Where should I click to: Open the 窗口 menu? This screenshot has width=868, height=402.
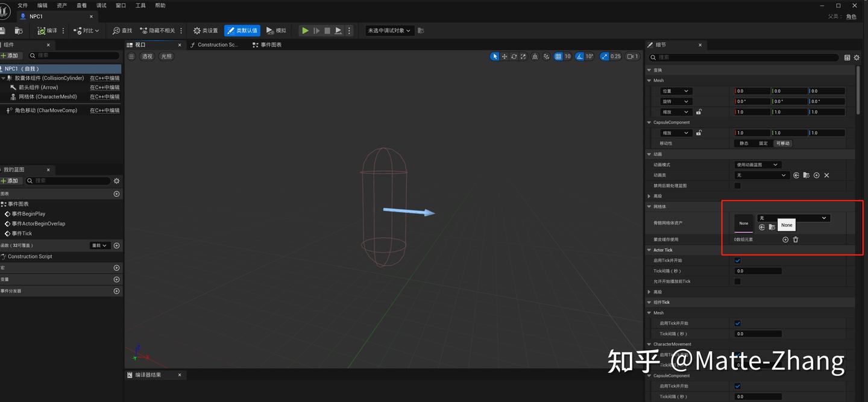point(120,5)
